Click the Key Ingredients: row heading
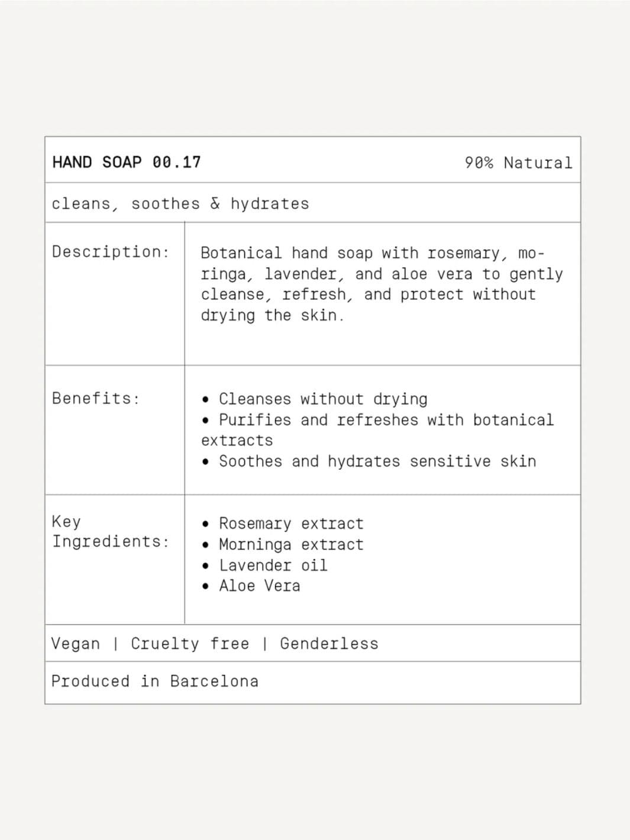The width and height of the screenshot is (630, 840). [111, 531]
